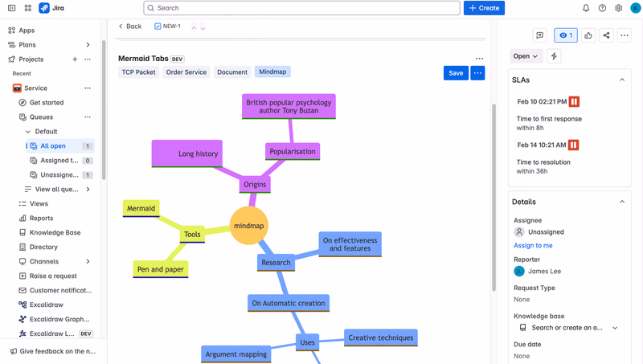Click the automation lightning bolt icon

(554, 56)
